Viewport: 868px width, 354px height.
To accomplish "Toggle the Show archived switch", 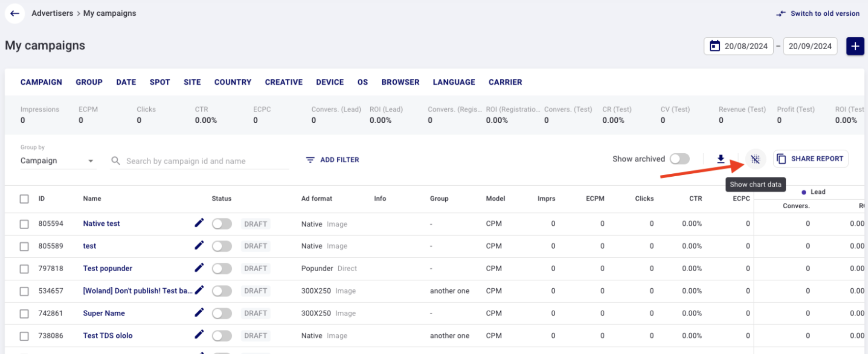I will point(680,159).
